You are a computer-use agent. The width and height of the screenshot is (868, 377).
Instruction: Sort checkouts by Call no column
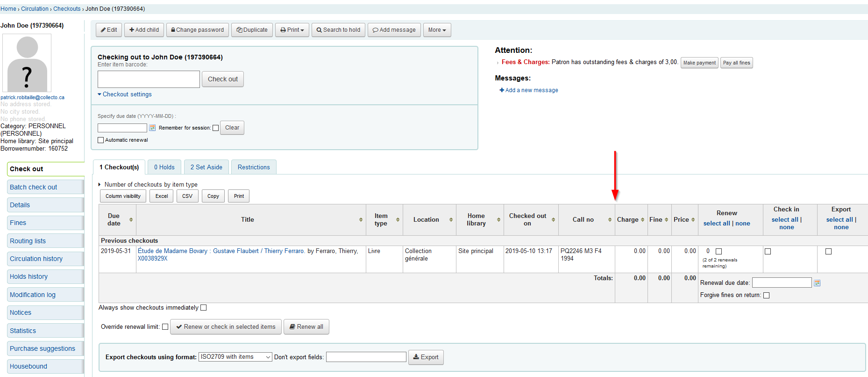click(x=586, y=220)
